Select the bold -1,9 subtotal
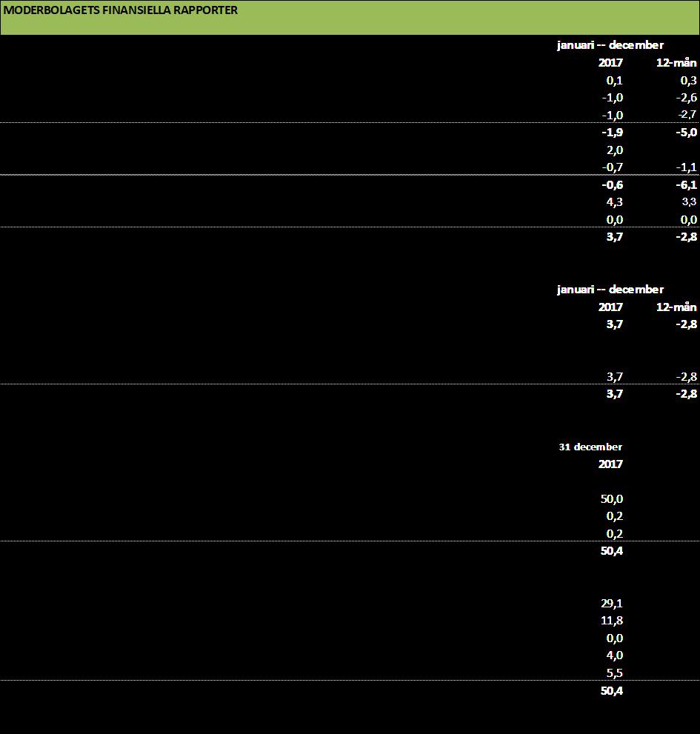Screen dimensions: 700x734 613,133
